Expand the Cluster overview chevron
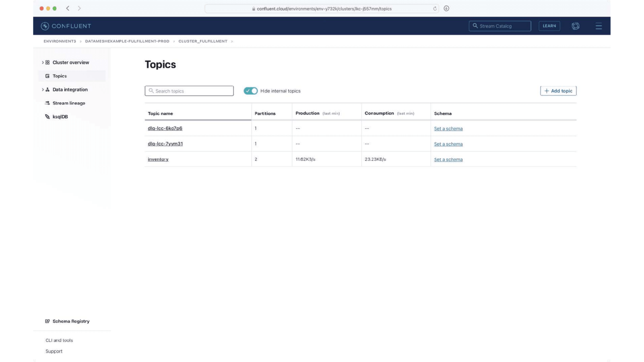 point(43,62)
